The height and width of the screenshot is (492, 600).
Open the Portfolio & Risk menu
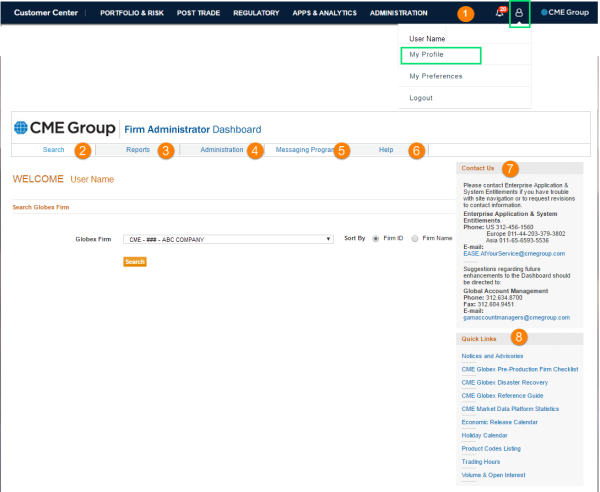[x=134, y=13]
